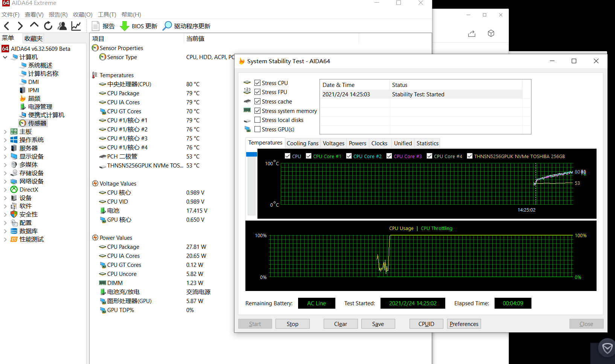
Task: Enable the Stress local disks checkbox
Action: [257, 120]
